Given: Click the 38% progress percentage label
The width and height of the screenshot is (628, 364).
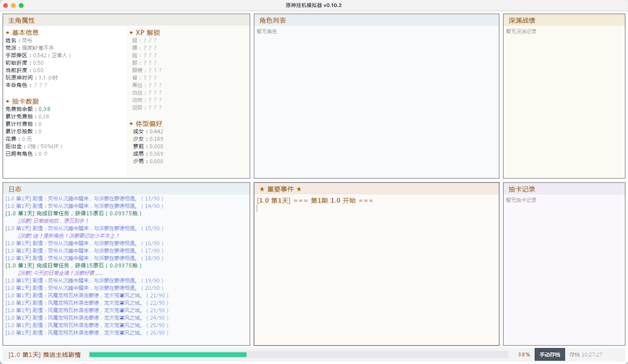Looking at the screenshot, I should 524,355.
